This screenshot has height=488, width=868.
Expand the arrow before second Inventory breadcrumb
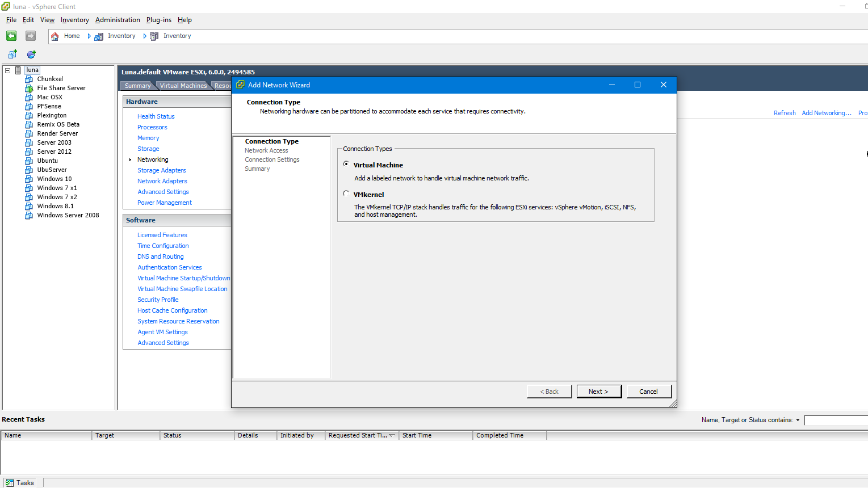145,36
